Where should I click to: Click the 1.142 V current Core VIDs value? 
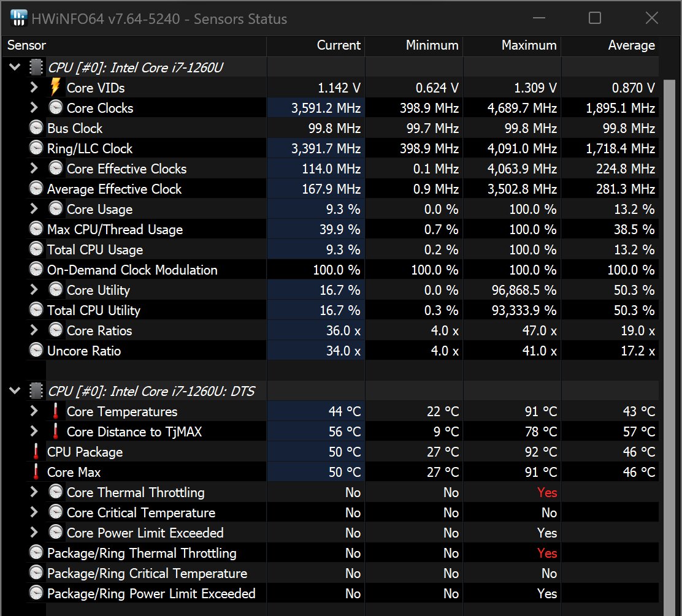point(339,88)
